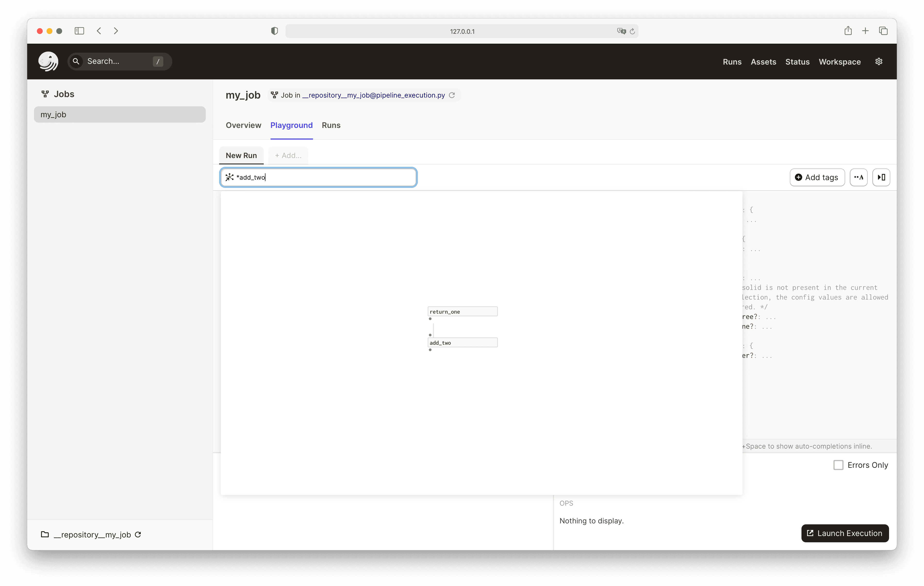Viewport: 924px width, 586px height.
Task: Open the Assets page in the top navigation
Action: pyautogui.click(x=763, y=62)
